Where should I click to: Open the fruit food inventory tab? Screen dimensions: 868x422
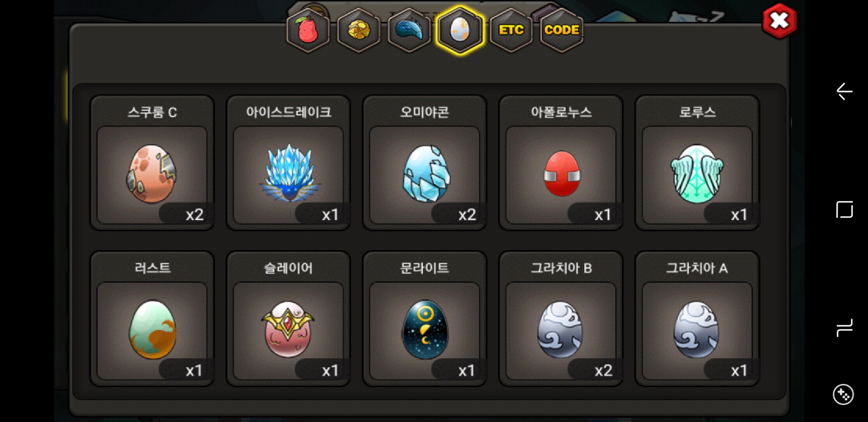coord(308,30)
